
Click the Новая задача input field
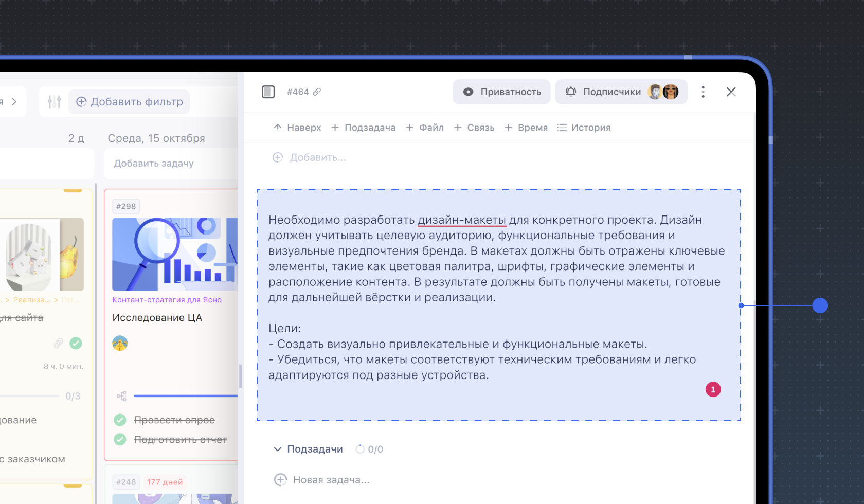pos(331,480)
